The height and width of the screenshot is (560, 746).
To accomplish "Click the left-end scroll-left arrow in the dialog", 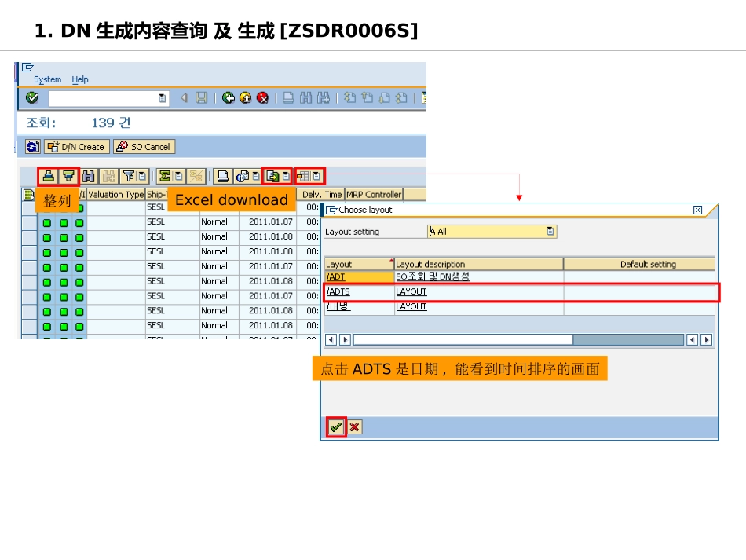I will coord(331,340).
